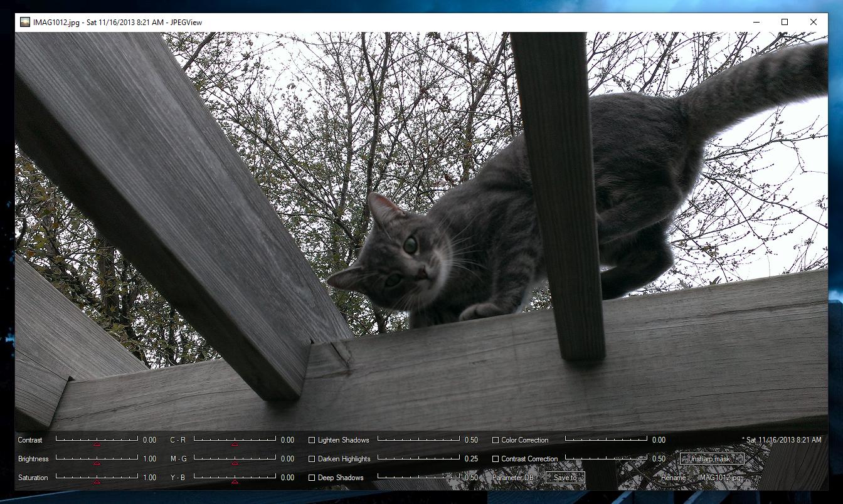Click the Darken Highlights value 0.25
Viewport: 843px width, 504px height.
coord(471,459)
